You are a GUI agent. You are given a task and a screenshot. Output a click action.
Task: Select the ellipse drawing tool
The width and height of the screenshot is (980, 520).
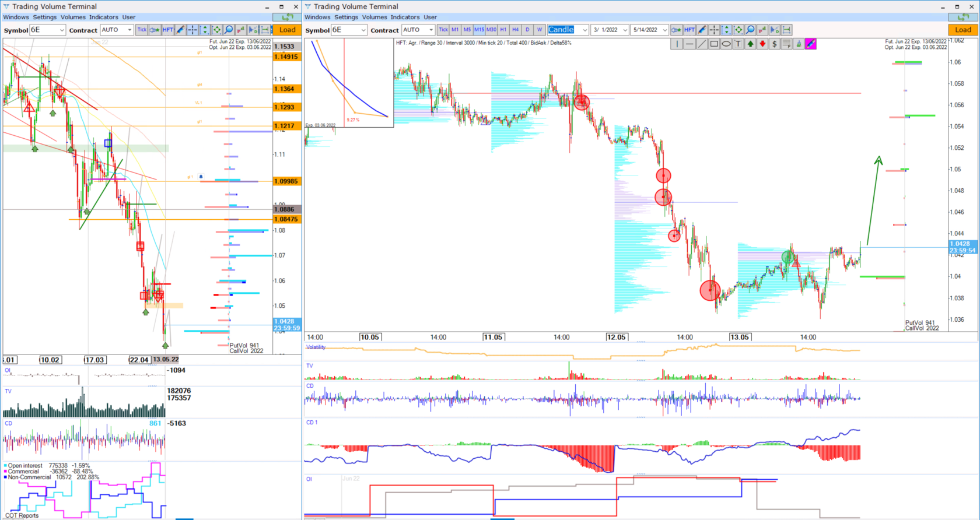726,44
